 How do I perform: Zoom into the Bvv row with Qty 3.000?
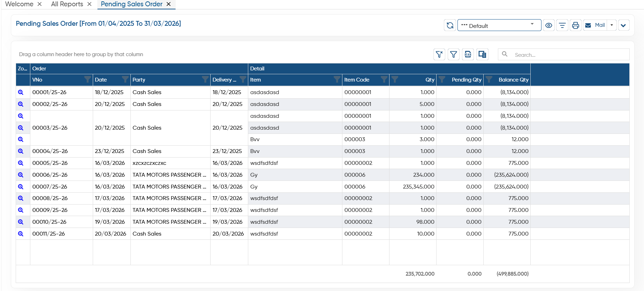click(x=21, y=139)
